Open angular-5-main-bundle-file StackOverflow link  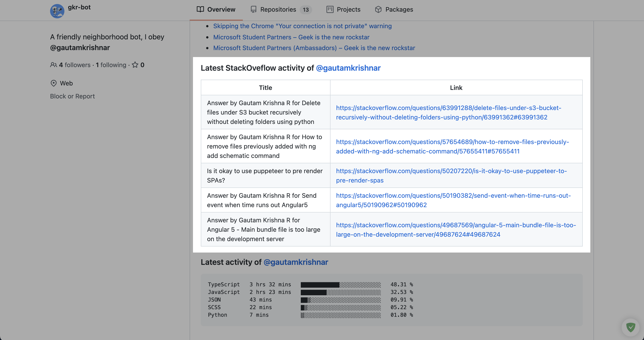pyautogui.click(x=456, y=230)
